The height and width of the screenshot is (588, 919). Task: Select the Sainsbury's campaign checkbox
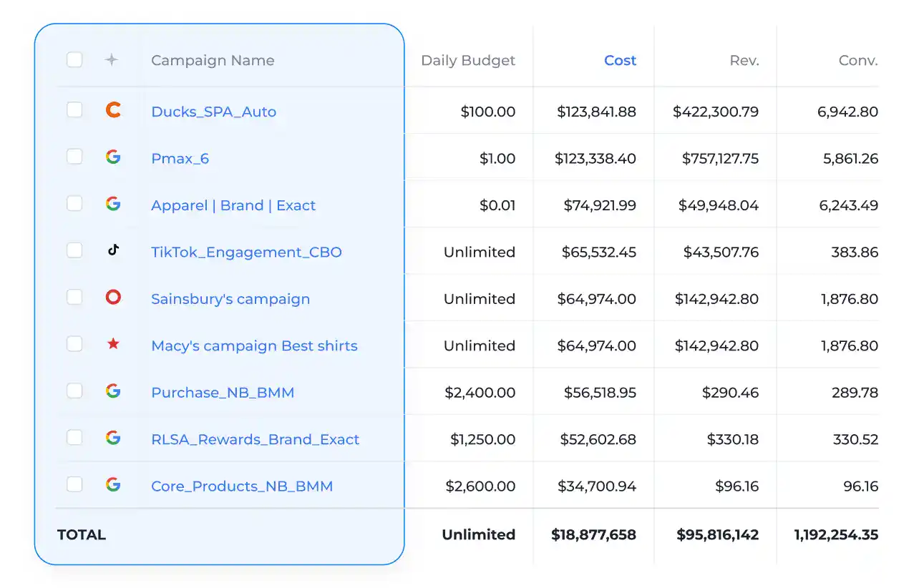coord(74,298)
